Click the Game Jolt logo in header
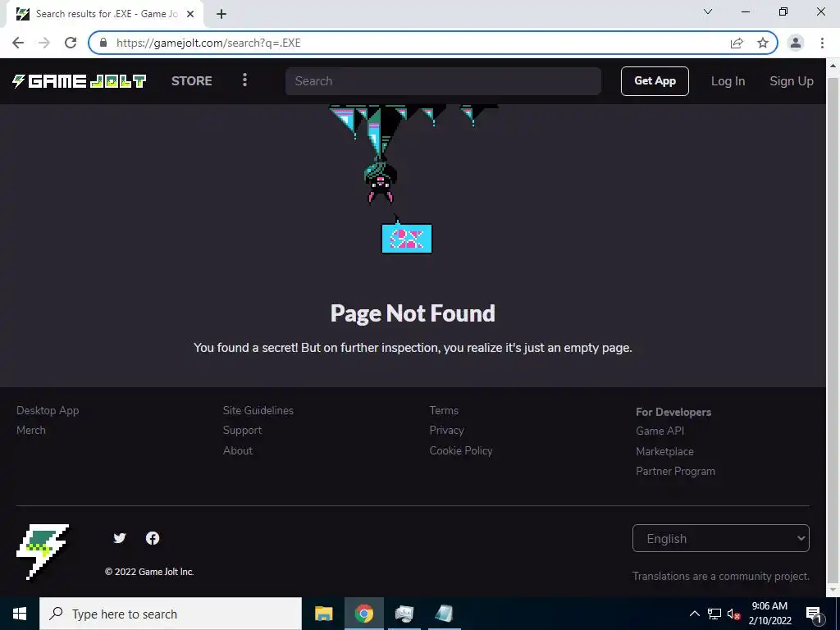840x630 pixels. [x=80, y=81]
